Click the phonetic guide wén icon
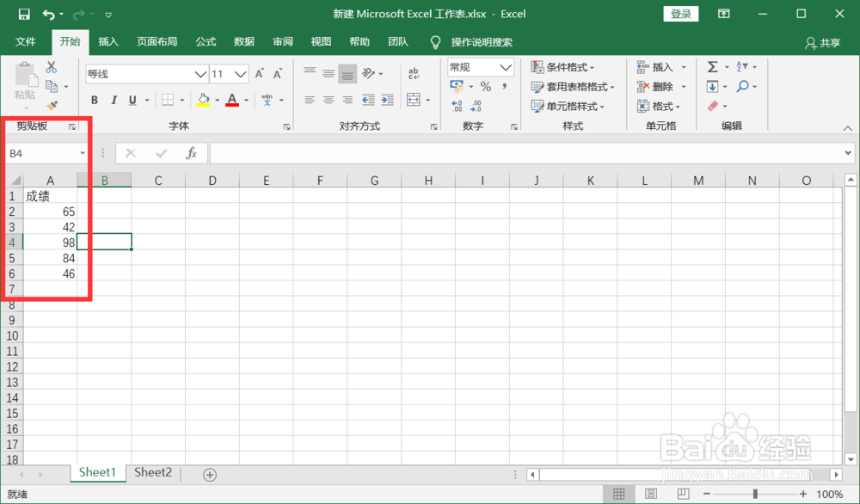The height and width of the screenshot is (504, 860). click(267, 100)
